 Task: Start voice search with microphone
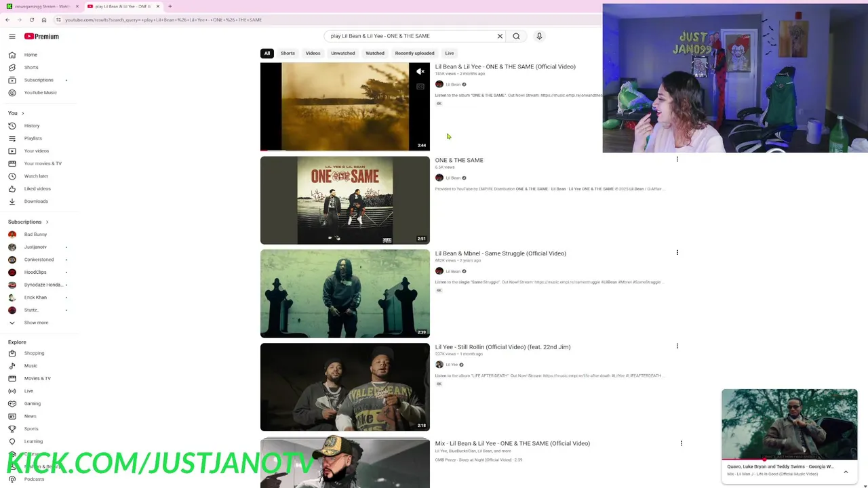[539, 36]
